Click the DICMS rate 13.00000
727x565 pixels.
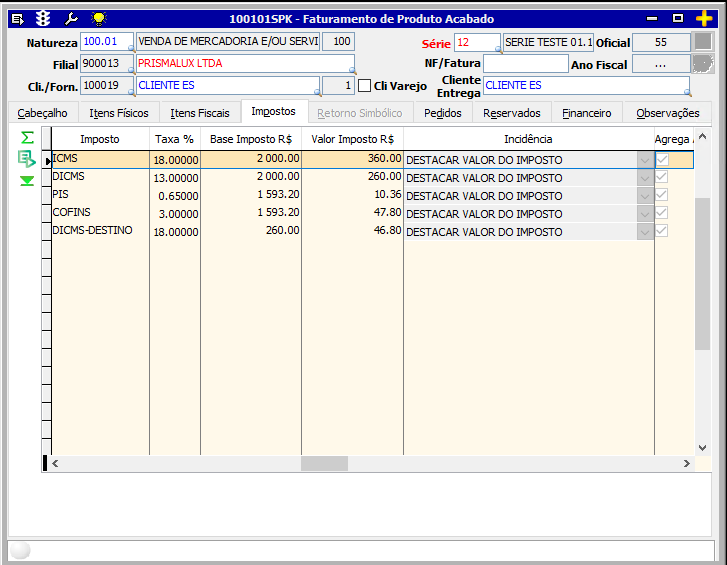175,178
